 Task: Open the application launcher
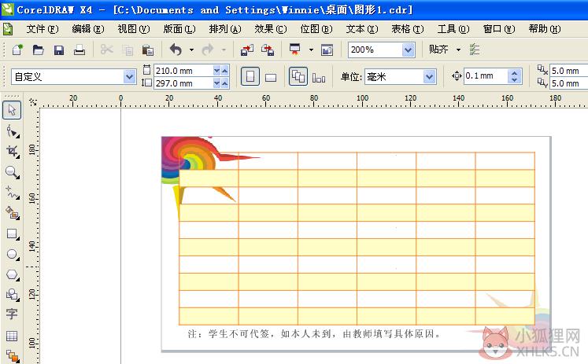pos(295,50)
